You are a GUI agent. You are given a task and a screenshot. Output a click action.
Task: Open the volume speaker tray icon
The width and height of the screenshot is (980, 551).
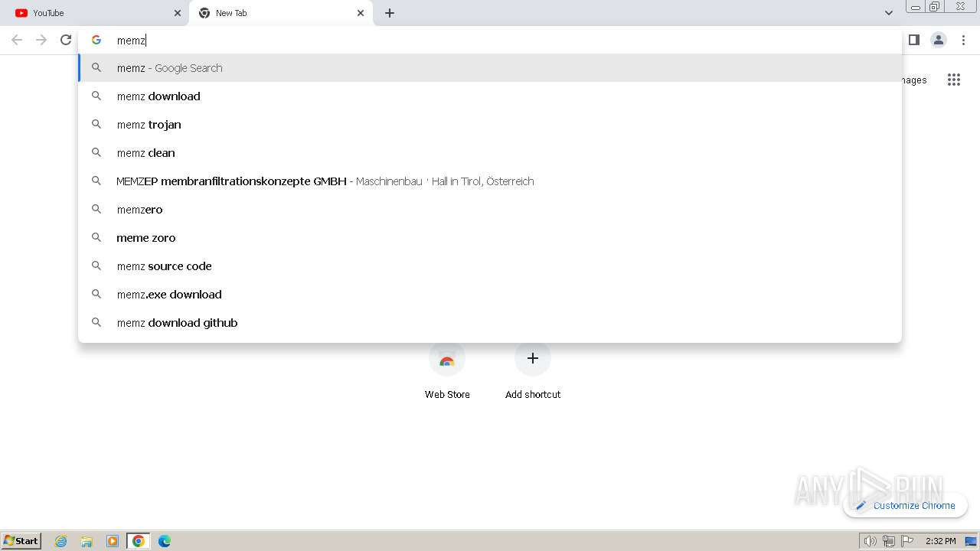pyautogui.click(x=870, y=541)
